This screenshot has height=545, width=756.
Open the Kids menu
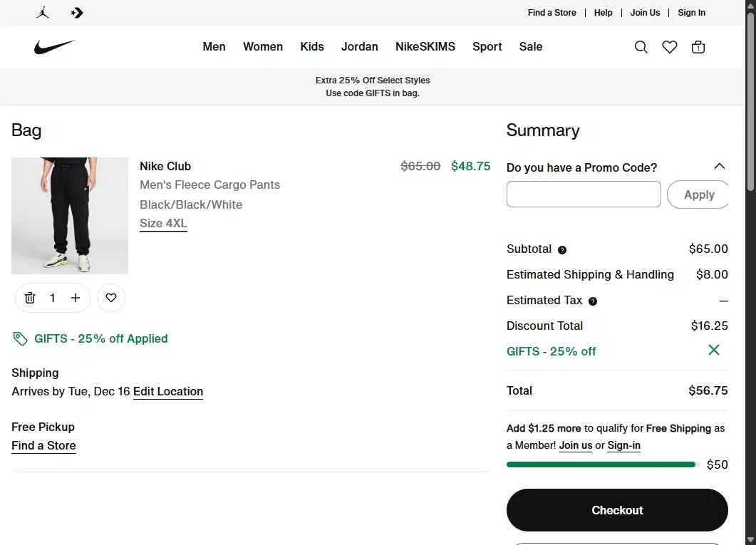pyautogui.click(x=312, y=47)
